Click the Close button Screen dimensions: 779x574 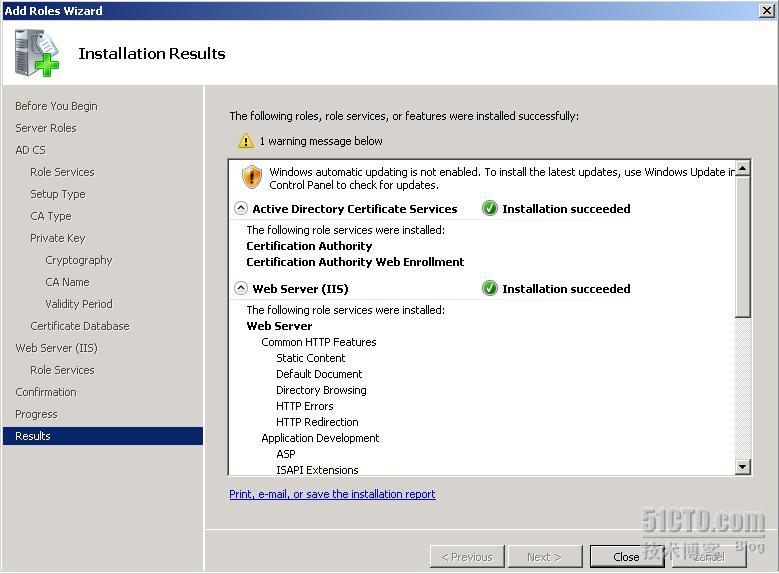[x=626, y=557]
